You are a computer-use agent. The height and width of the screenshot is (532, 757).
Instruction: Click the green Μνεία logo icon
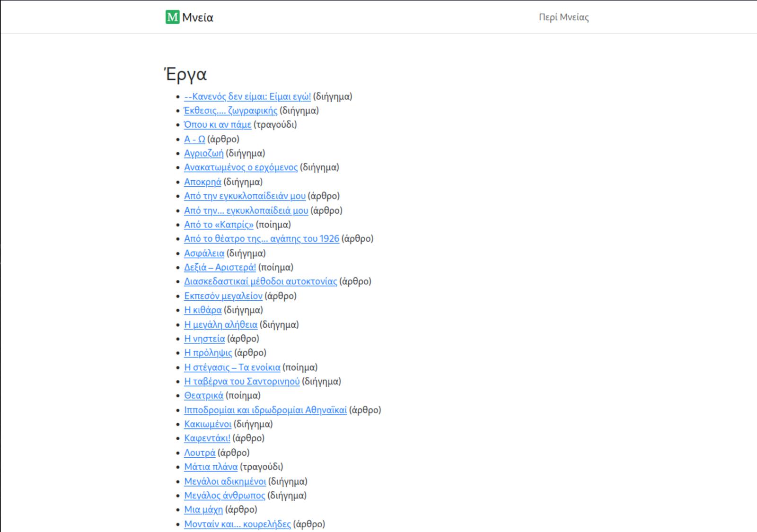[172, 17]
